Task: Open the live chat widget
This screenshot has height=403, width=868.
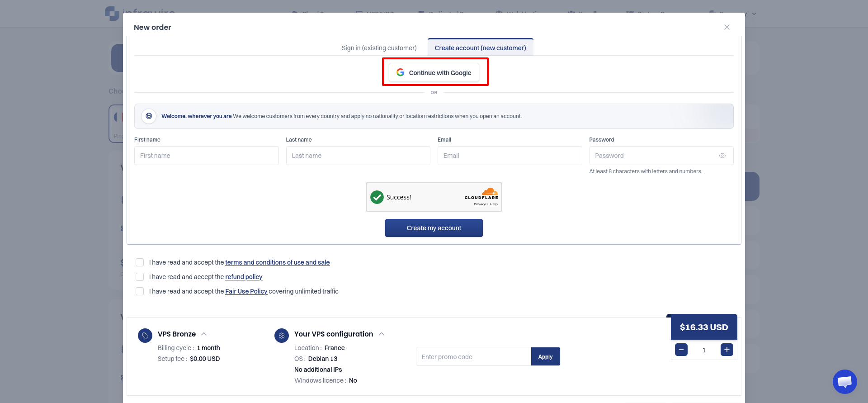Action: tap(844, 382)
